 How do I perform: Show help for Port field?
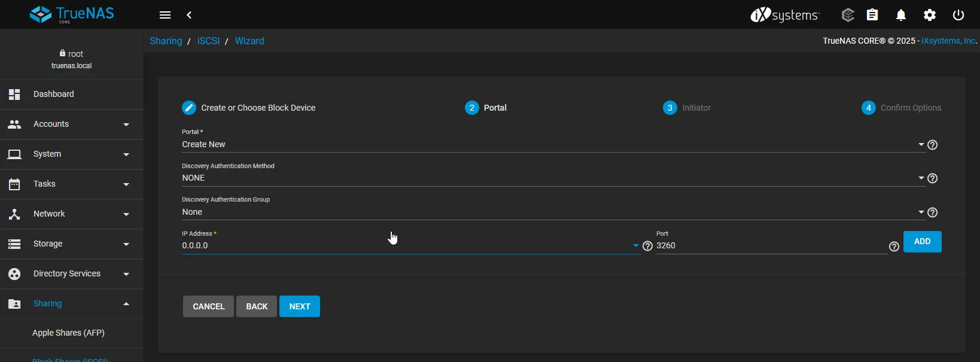click(894, 247)
